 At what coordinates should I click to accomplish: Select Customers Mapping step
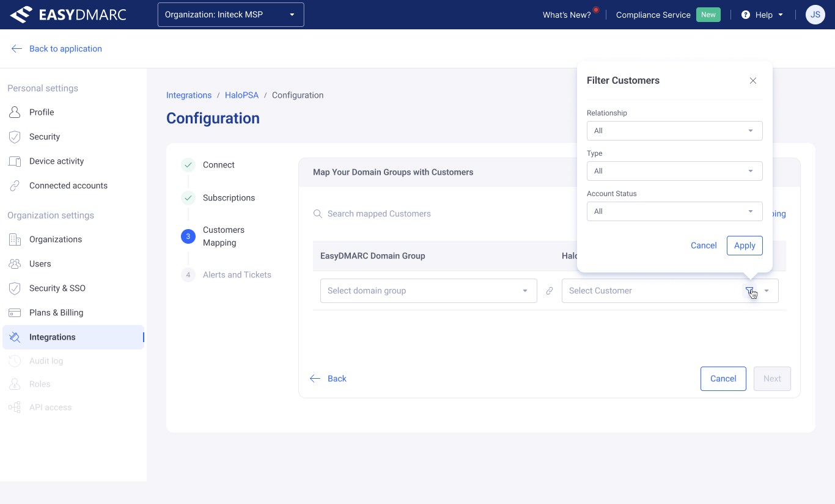(224, 236)
